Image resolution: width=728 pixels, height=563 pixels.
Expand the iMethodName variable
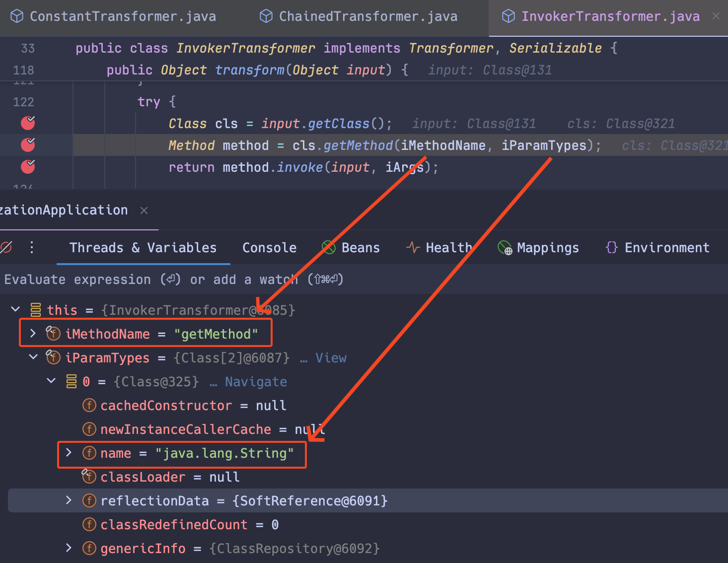(33, 334)
